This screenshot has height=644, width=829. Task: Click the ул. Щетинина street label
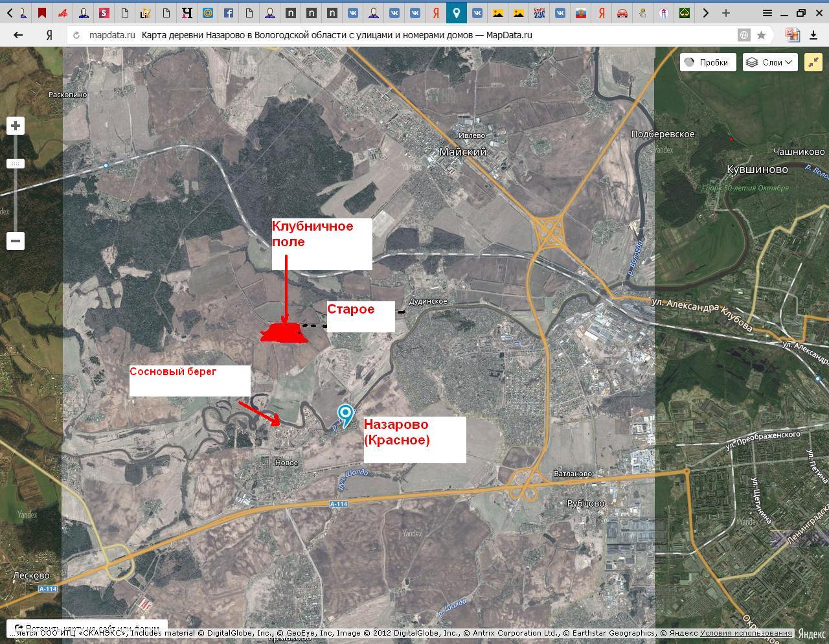click(761, 500)
